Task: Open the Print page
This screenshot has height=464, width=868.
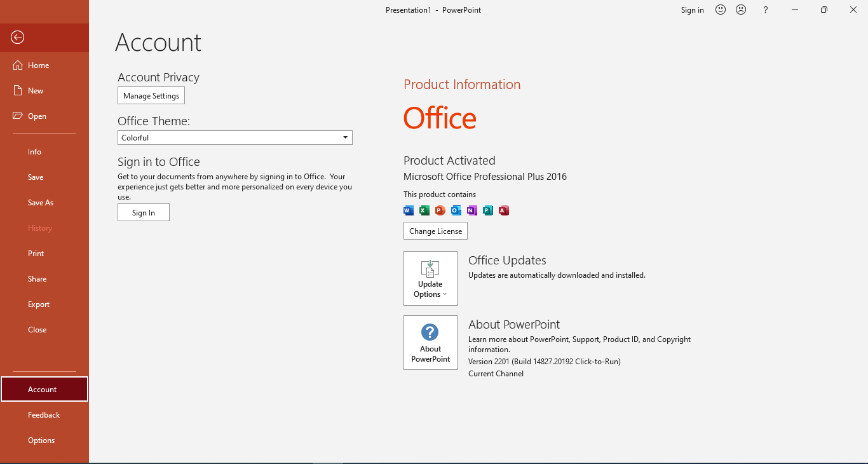Action: [x=44, y=254]
